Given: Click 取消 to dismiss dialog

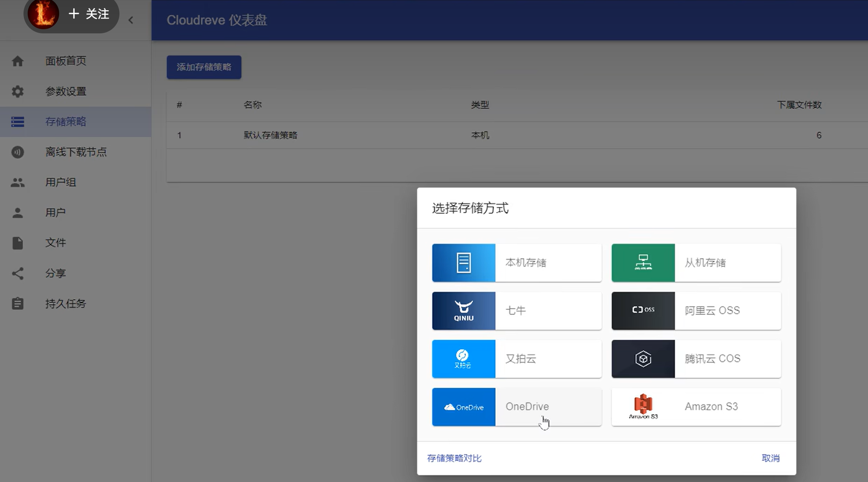Looking at the screenshot, I should (771, 458).
